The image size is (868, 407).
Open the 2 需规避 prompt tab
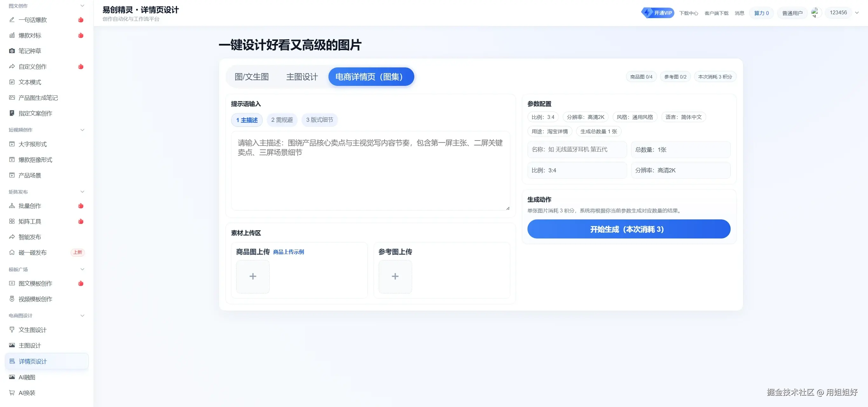pyautogui.click(x=282, y=120)
